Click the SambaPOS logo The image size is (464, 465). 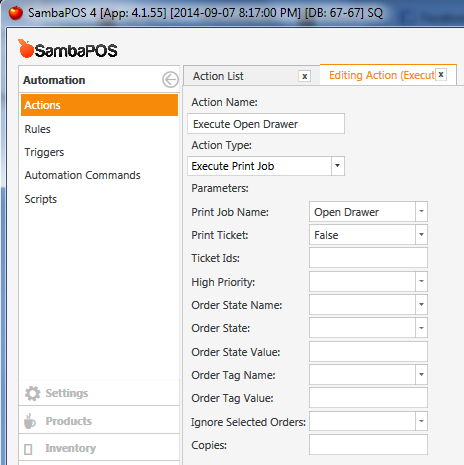pos(68,49)
